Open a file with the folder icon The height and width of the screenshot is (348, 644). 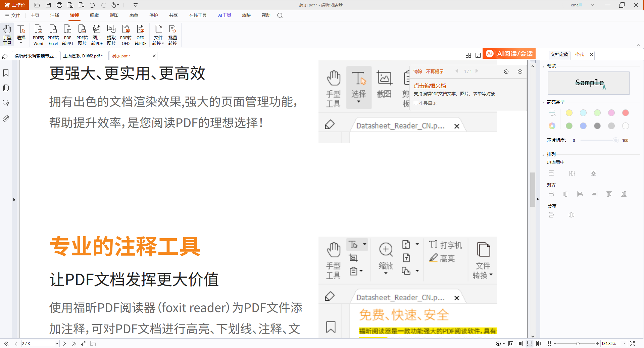pos(37,5)
